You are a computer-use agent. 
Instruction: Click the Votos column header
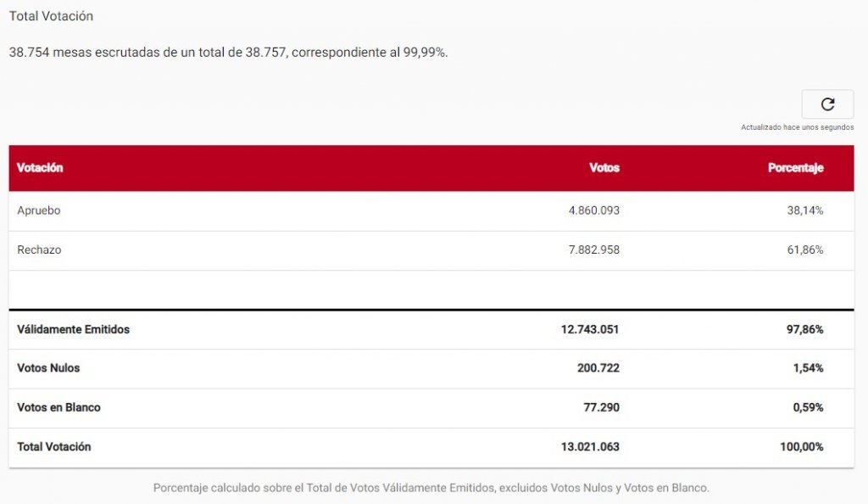pyautogui.click(x=604, y=168)
